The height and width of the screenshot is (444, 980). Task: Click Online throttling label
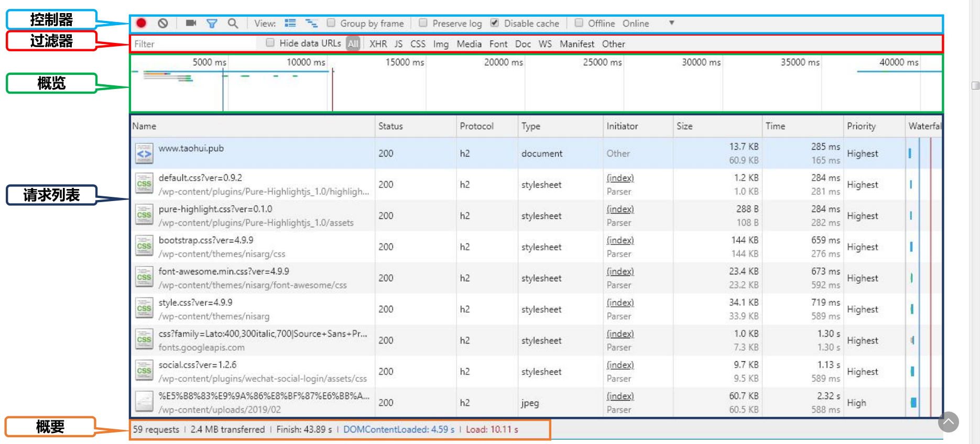[636, 24]
